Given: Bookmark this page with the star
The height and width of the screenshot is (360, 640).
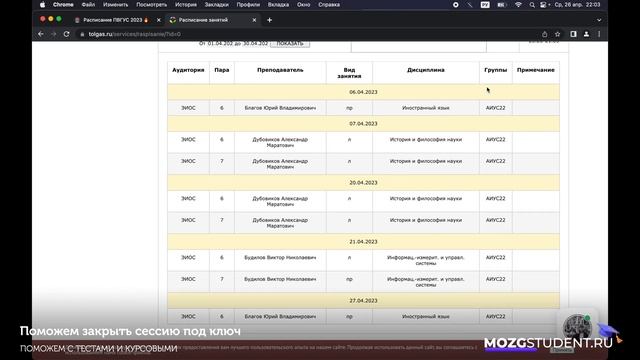Looking at the screenshot, I should [x=557, y=34].
